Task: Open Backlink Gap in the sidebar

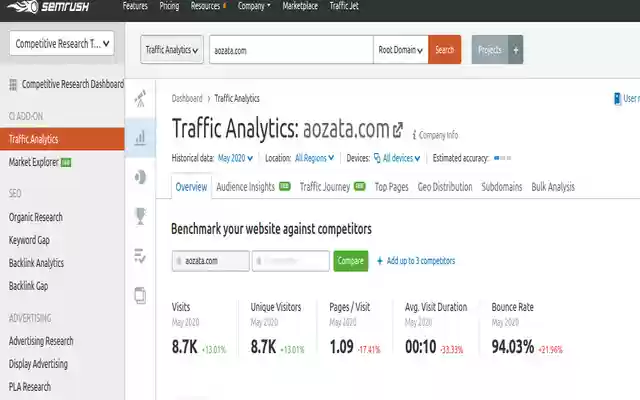Action: pyautogui.click(x=28, y=286)
